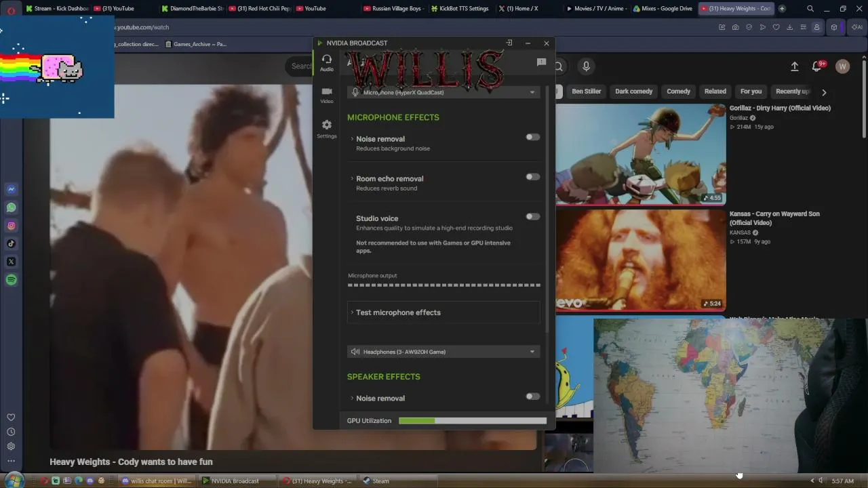Click the Windows Start orb

pyautogui.click(x=14, y=481)
